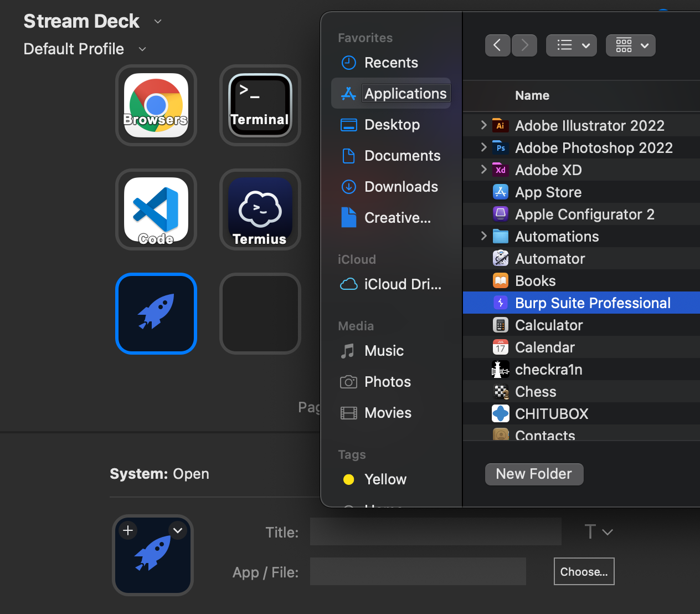Click the plus icon on key preview
This screenshot has width=700, height=614.
point(128,530)
